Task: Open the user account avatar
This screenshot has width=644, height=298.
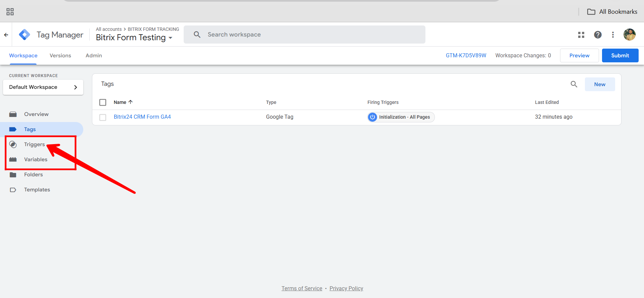Action: click(629, 35)
